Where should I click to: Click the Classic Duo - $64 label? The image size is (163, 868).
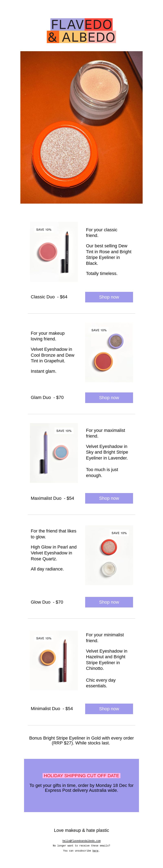click(x=49, y=297)
